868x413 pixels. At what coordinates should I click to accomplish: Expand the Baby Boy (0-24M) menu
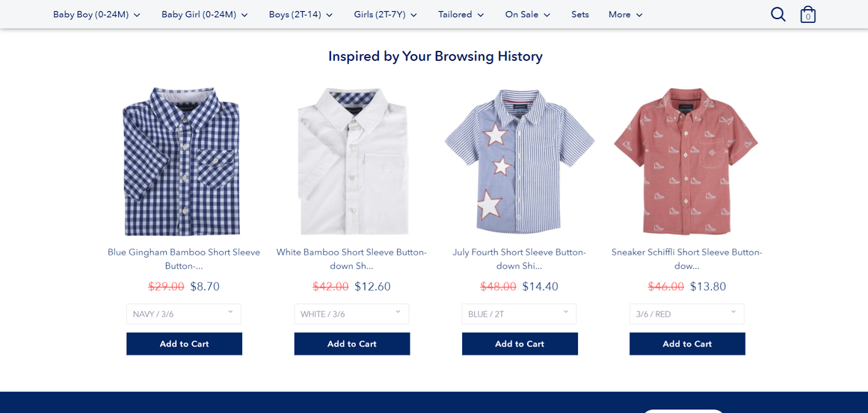tap(97, 15)
